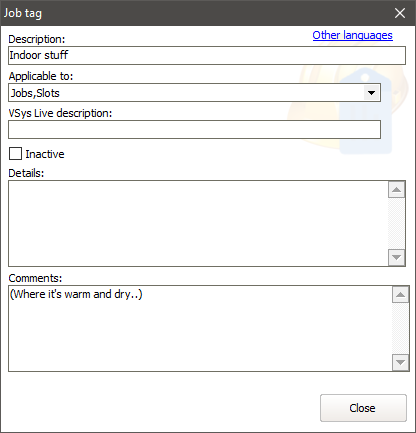Screen dimensions: 416x433
Task: Click the Details scrollbar track
Action: [396, 224]
